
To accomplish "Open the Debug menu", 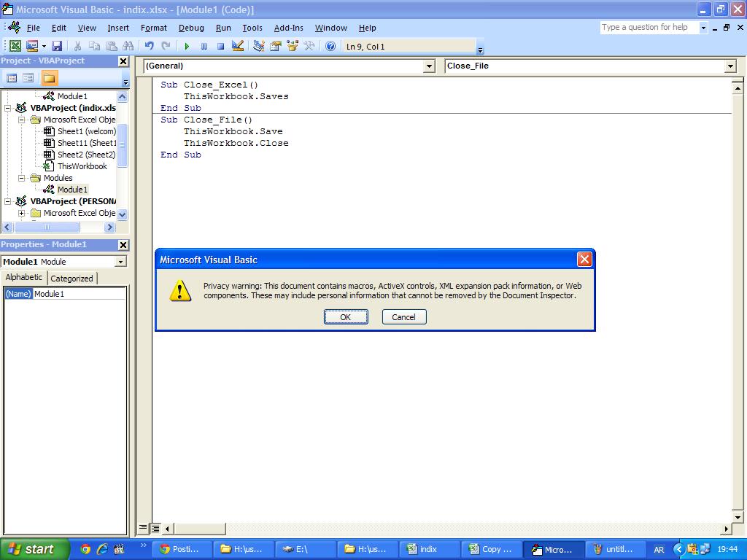I will coord(191,28).
